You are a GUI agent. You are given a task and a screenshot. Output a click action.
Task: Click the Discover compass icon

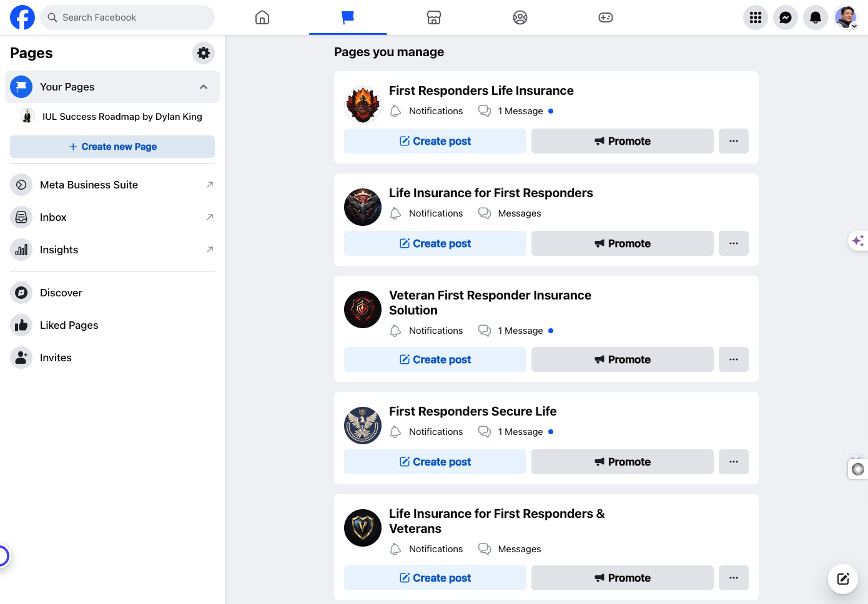tap(21, 293)
